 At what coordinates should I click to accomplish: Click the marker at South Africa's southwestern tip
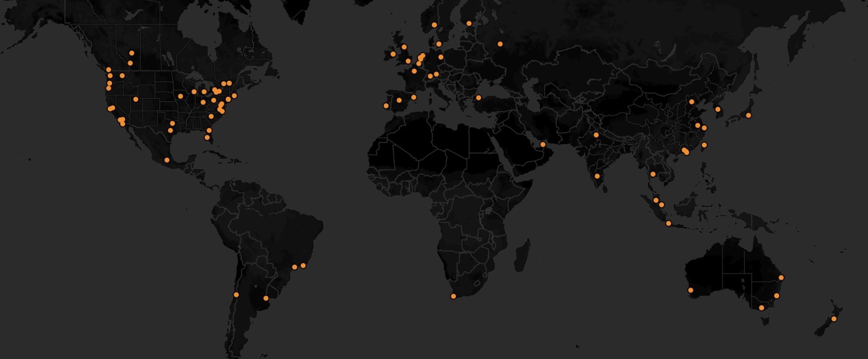pyautogui.click(x=453, y=296)
